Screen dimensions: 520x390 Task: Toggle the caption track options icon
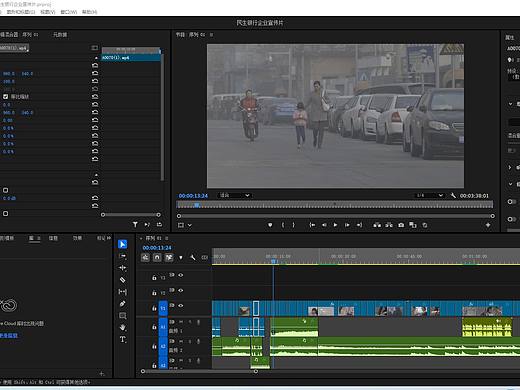[x=204, y=257]
